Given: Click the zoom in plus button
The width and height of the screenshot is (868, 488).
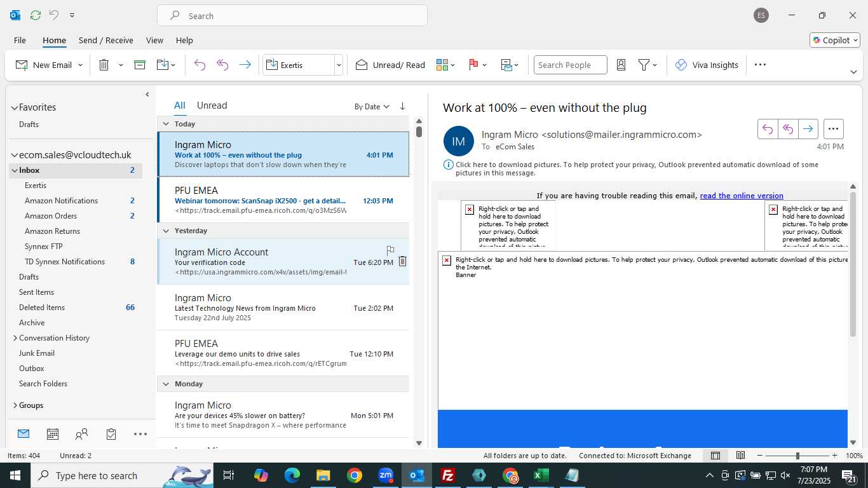Looking at the screenshot, I should click(x=834, y=456).
